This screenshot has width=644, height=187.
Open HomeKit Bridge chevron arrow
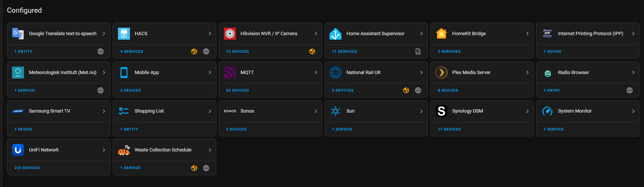click(527, 34)
